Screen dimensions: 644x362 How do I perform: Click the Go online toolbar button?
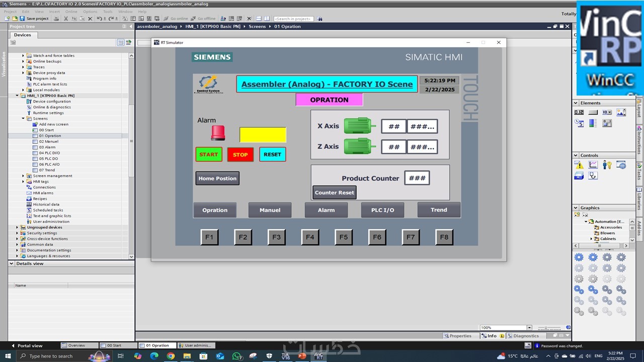(176, 19)
